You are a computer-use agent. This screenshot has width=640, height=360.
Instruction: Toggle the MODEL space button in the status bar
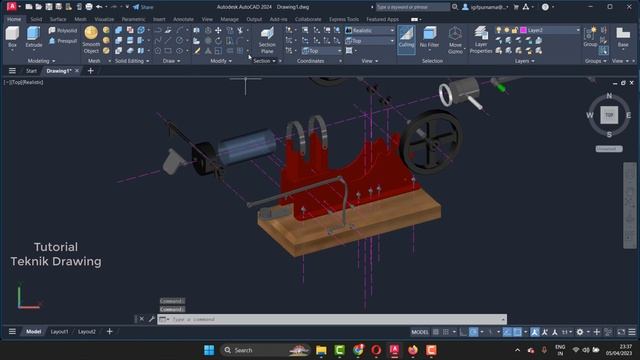point(420,332)
